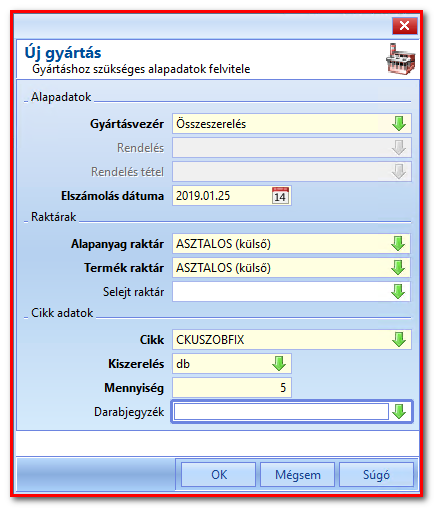Click the green arrow in Alapanyag raktár field

coord(398,244)
